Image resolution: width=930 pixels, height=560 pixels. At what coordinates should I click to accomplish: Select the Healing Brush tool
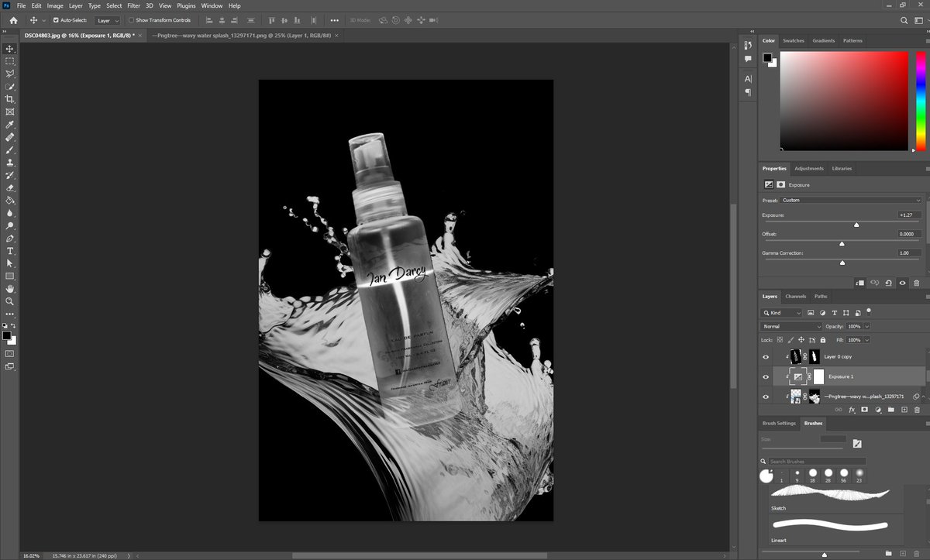(10, 137)
